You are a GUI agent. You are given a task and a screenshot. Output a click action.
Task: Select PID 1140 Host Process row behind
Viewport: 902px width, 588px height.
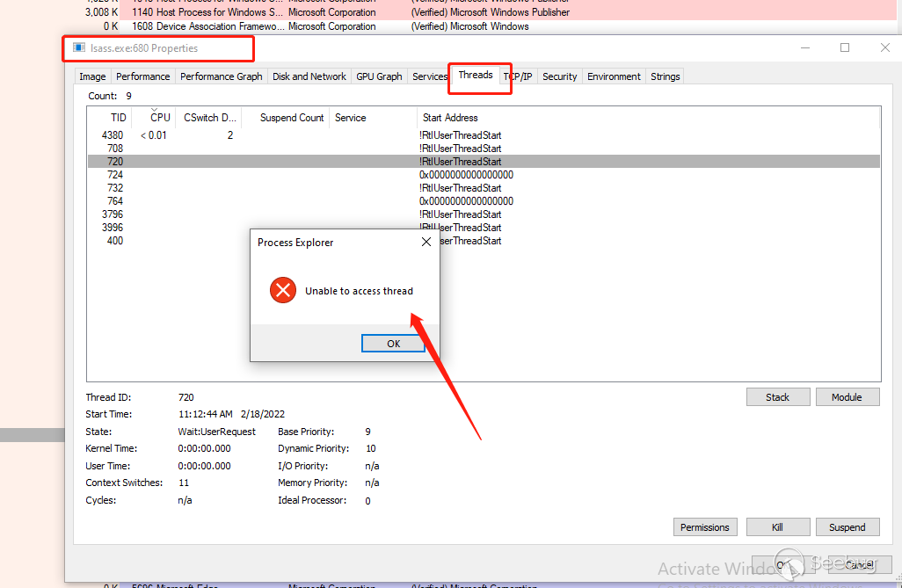448,12
